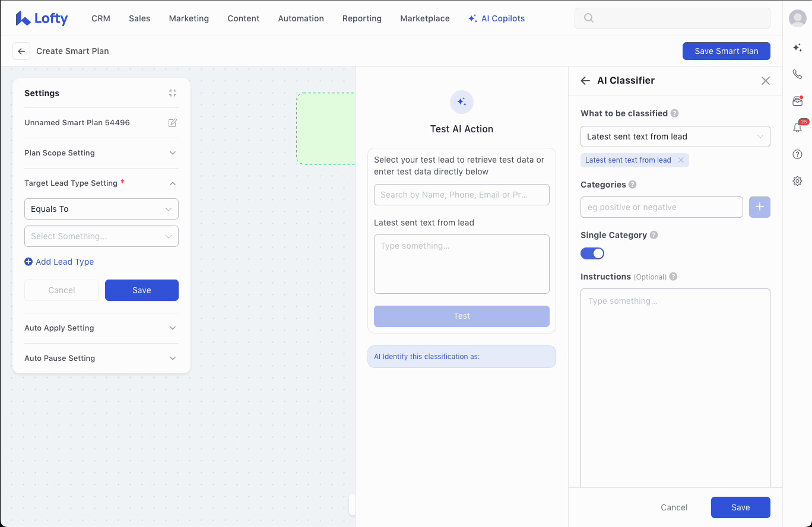The image size is (812, 527).
Task: Click the help question mark in sidebar
Action: [x=797, y=154]
